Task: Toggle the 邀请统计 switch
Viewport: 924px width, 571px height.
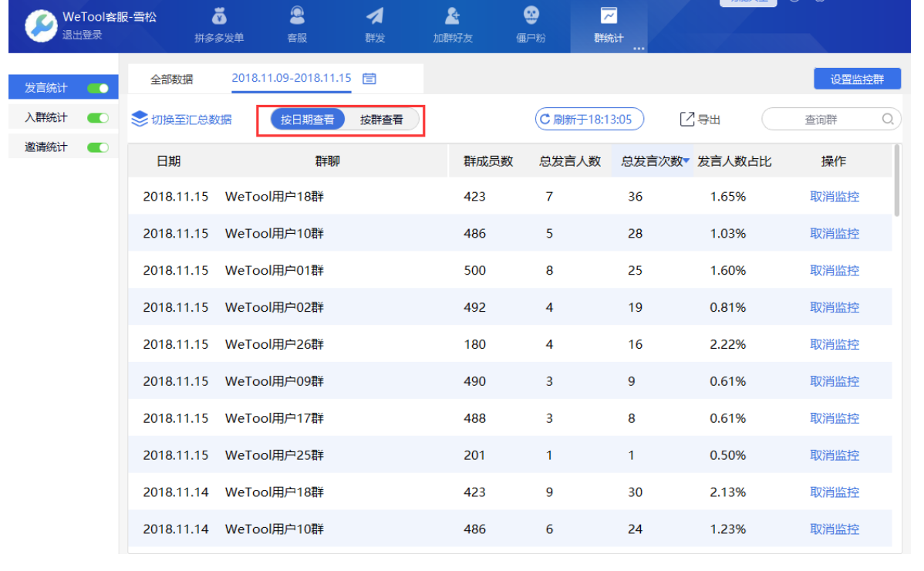Action: (98, 147)
